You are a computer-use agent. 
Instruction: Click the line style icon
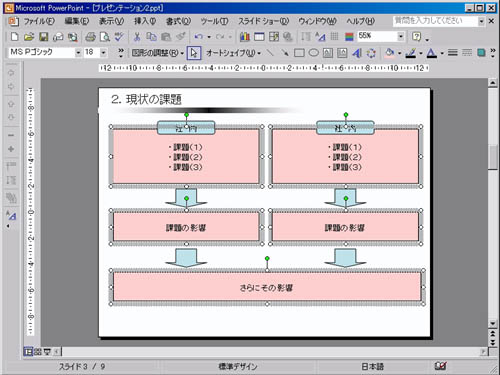coord(452,53)
